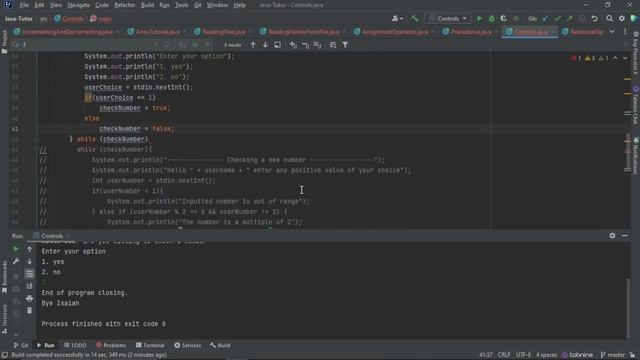640x360 pixels.
Task: Open Search Everywhere magnifier icon
Action: [x=609, y=19]
